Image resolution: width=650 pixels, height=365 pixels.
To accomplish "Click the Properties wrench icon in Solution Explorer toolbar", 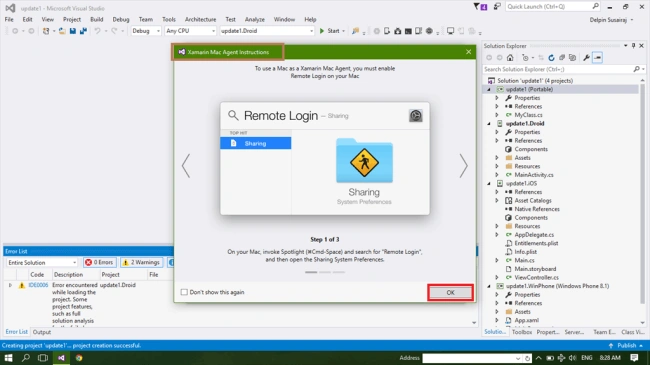I will point(587,58).
